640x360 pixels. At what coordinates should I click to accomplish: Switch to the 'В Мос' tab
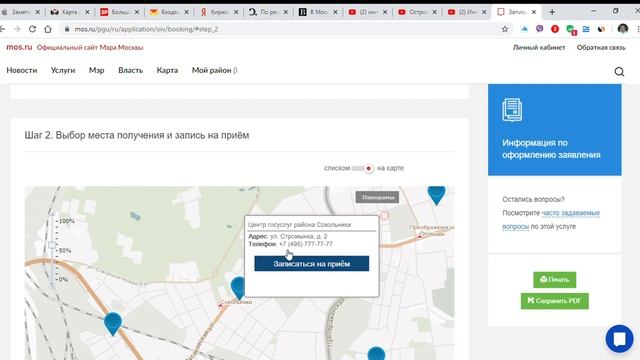[x=317, y=12]
